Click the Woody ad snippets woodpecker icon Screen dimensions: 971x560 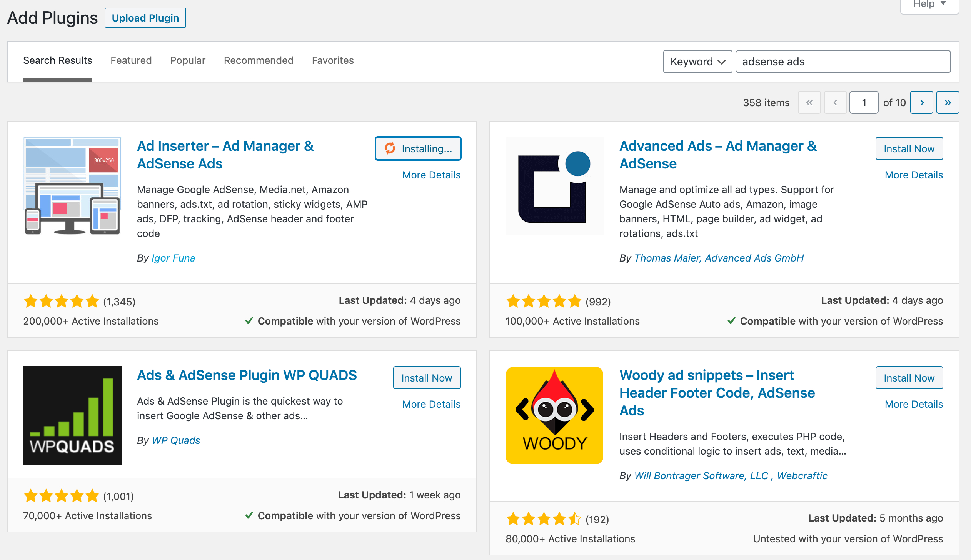point(554,415)
